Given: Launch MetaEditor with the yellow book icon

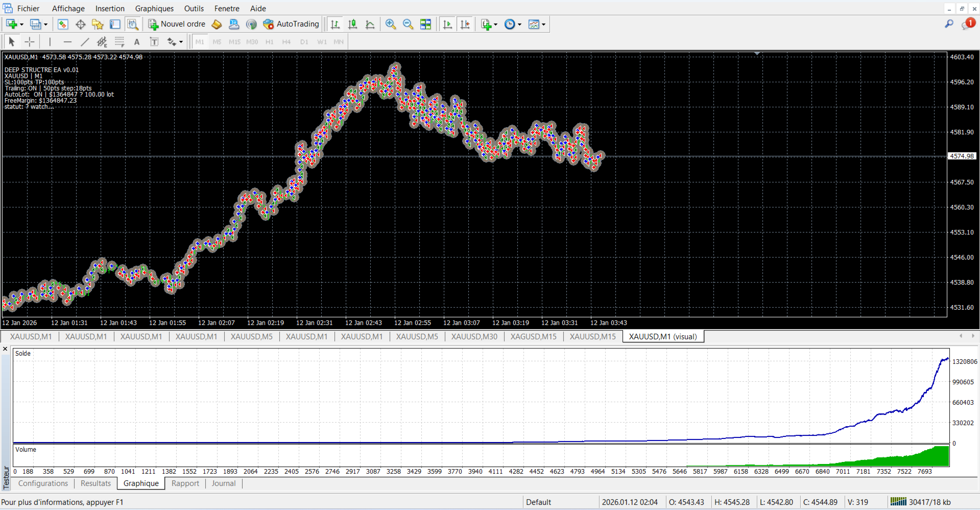Looking at the screenshot, I should point(217,24).
